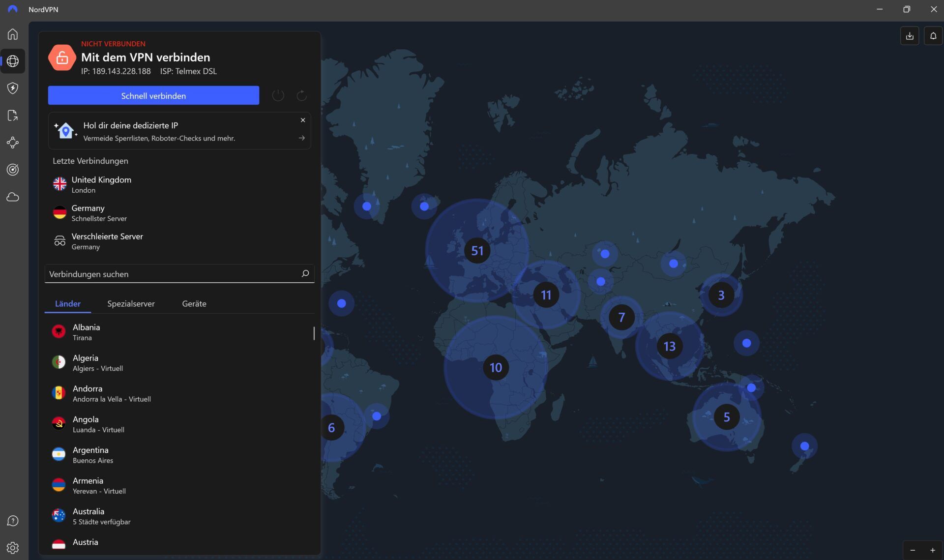Select Albania in country list
This screenshot has height=560, width=944.
point(179,332)
